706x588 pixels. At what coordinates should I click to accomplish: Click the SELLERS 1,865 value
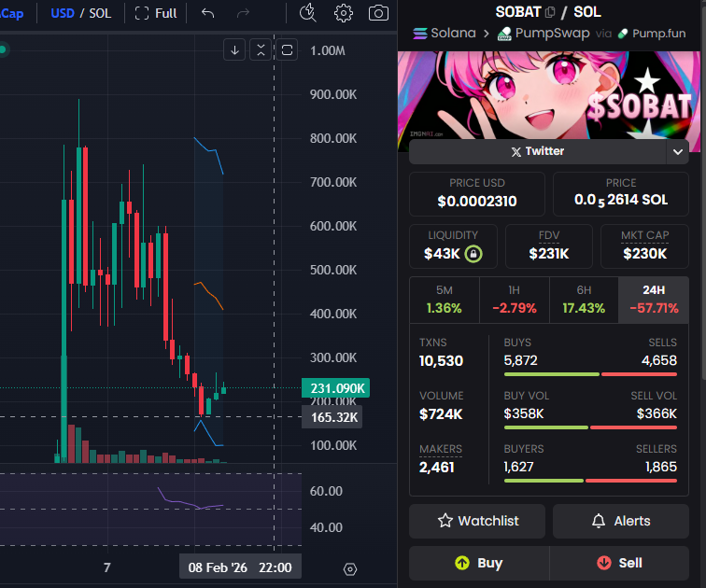coord(661,467)
